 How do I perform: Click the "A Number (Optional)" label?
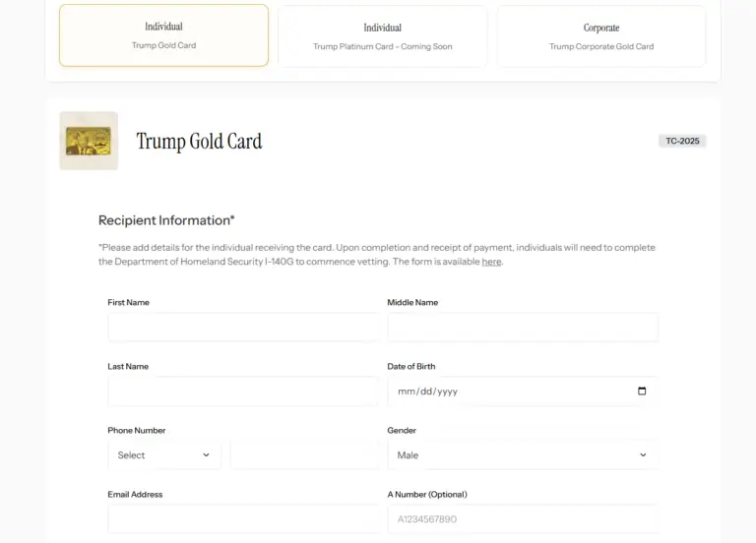427,494
